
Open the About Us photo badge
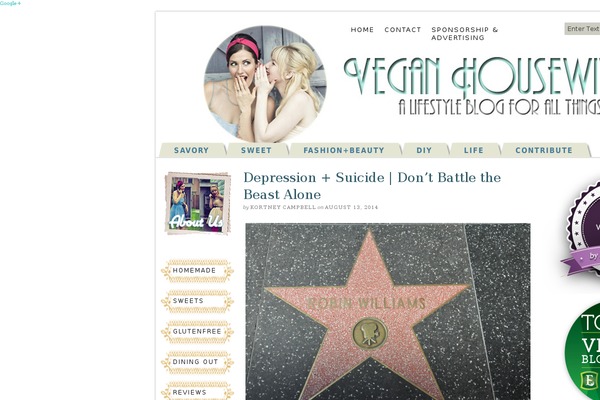[197, 204]
